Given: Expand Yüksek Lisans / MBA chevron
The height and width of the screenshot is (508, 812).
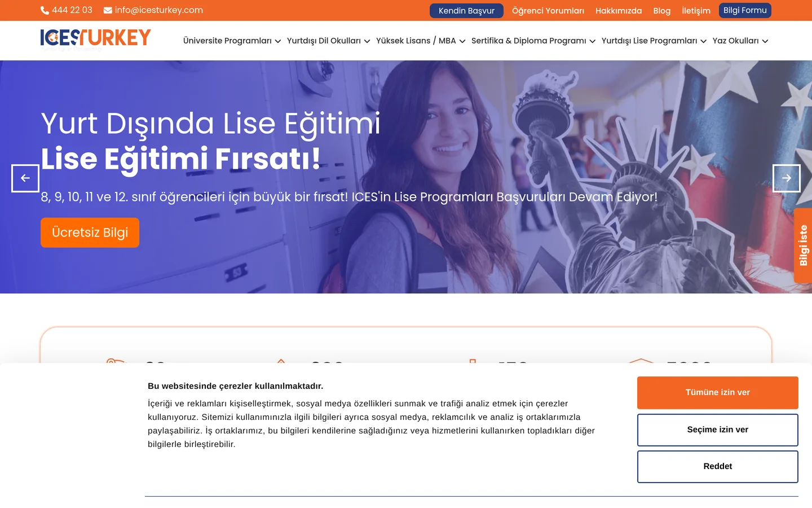Looking at the screenshot, I should (462, 41).
